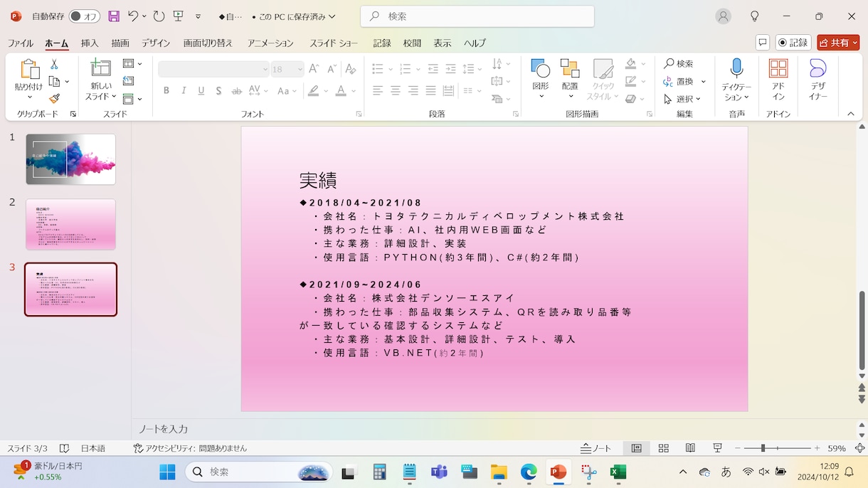Click the Add-ins (アドイン) icon
Image resolution: width=868 pixels, height=488 pixels.
tap(778, 80)
